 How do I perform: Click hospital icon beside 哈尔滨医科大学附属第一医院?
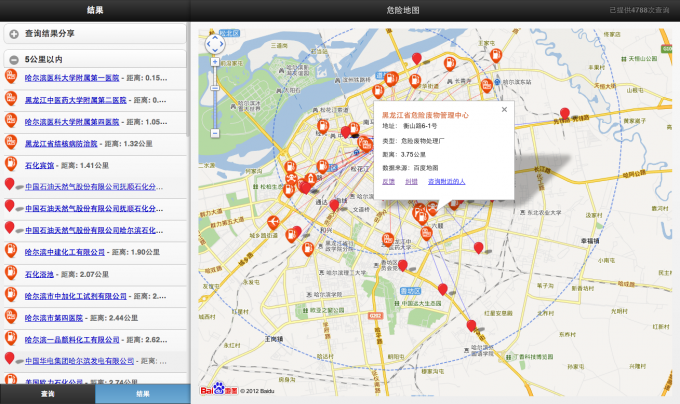(11, 76)
